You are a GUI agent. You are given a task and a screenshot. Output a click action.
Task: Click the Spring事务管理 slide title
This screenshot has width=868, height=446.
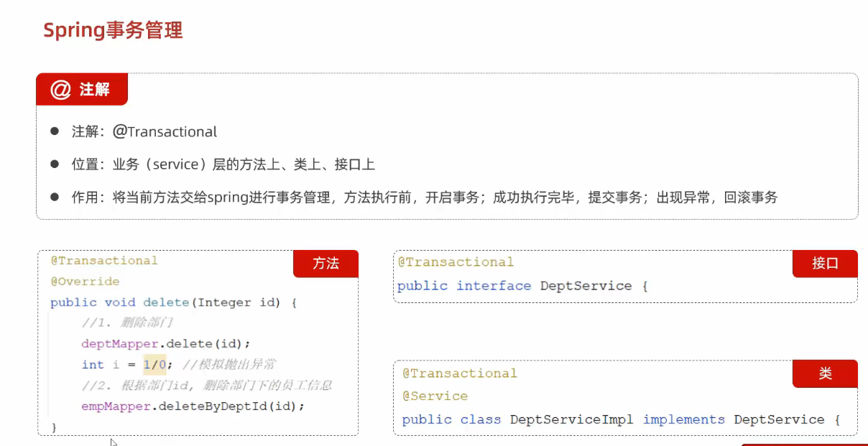113,30
